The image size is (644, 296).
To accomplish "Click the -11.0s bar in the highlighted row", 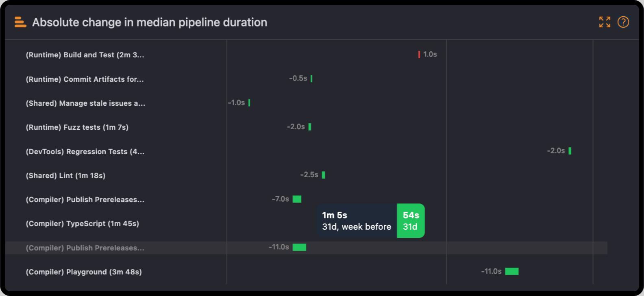I will click(x=299, y=247).
